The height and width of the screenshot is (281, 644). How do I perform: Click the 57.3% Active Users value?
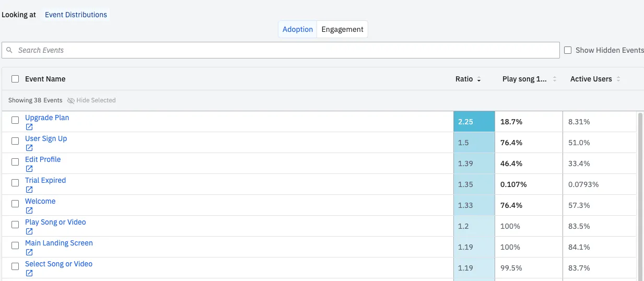[579, 205]
